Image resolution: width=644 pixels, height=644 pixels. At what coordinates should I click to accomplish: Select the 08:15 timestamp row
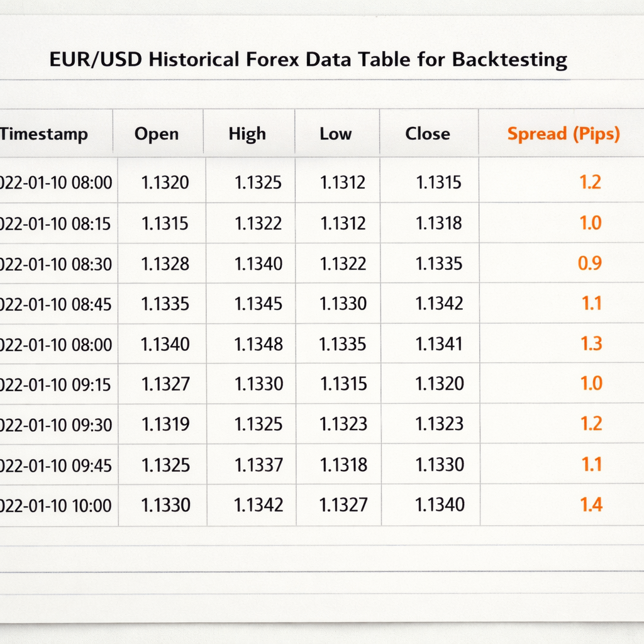click(322, 223)
